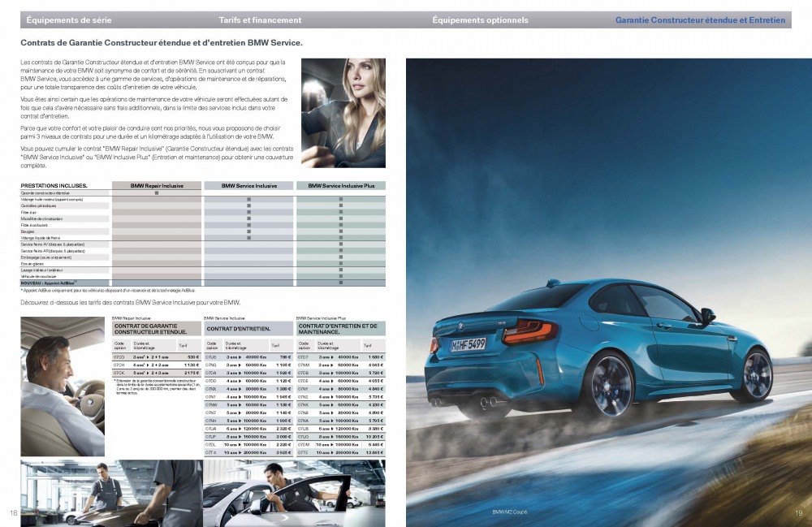Click the Garantie constructeur étendue row label
This screenshot has width=812, height=527.
click(x=45, y=192)
